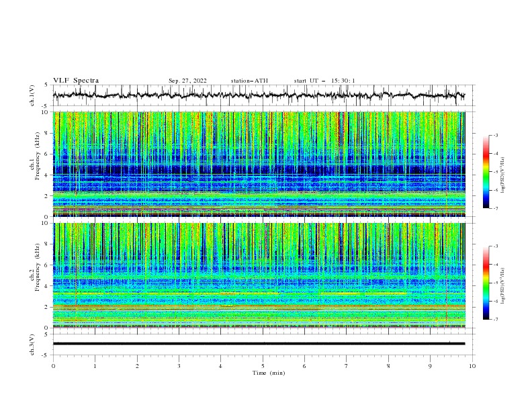Click time axis tick label "3"
Viewport: 532px width, 411px height.
[179, 366]
